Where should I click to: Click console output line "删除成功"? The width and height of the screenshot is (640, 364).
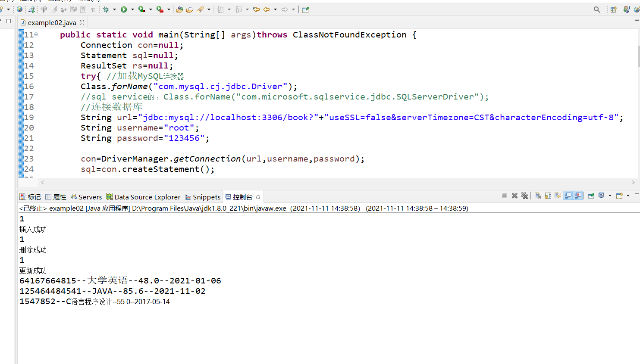point(33,250)
